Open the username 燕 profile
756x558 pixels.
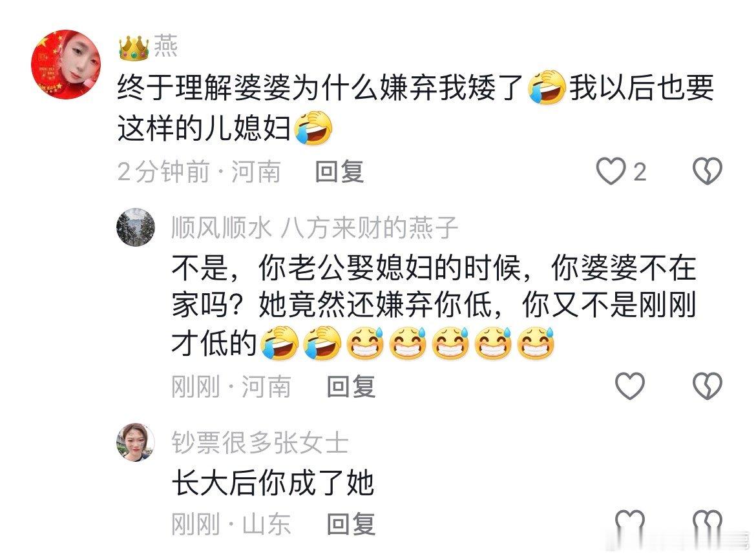(x=166, y=46)
